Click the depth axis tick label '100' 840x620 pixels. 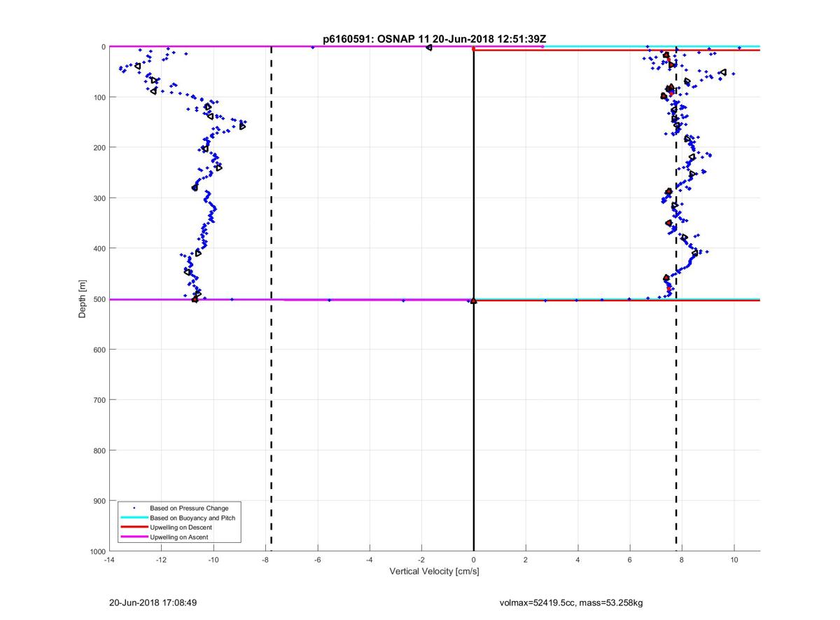point(99,97)
